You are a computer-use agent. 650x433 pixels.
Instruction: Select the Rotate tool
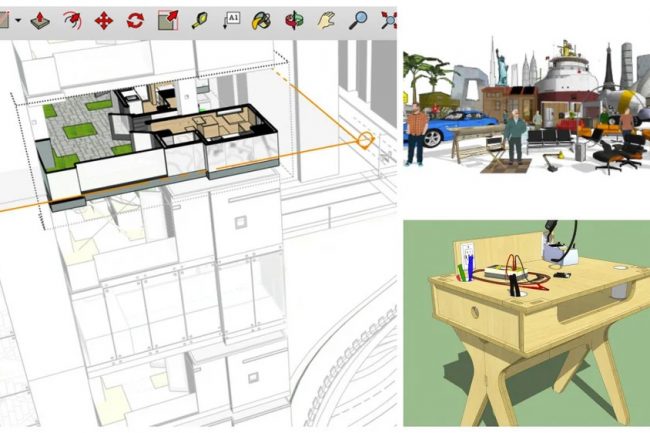point(135,19)
